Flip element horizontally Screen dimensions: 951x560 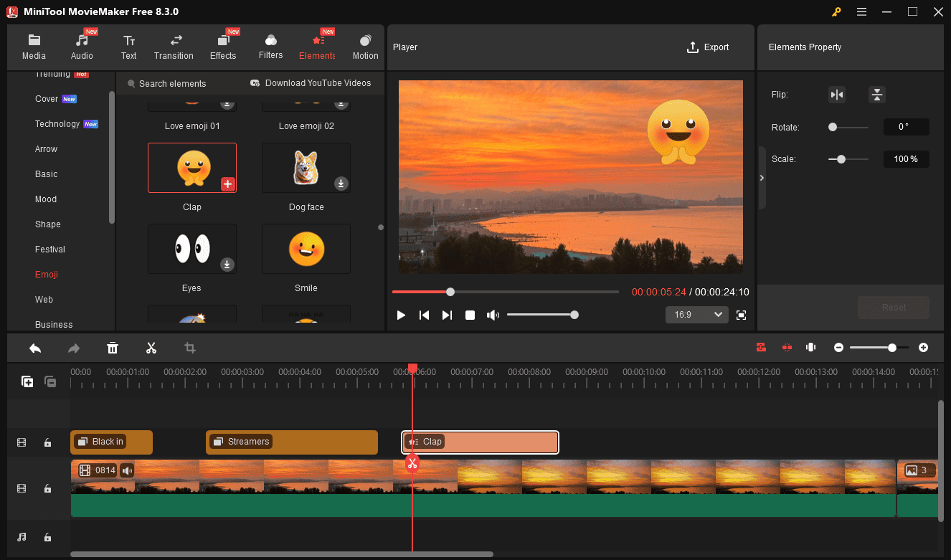pos(837,95)
